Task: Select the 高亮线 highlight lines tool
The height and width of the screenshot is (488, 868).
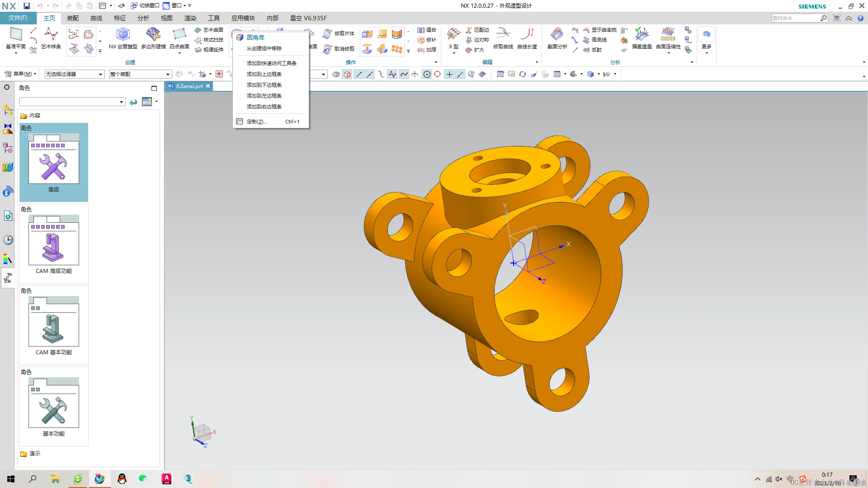Action: pyautogui.click(x=595, y=40)
